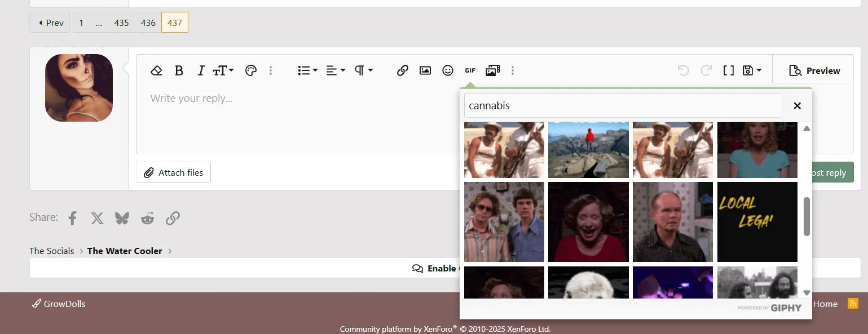Click the Insert image icon
The height and width of the screenshot is (334, 868).
[425, 70]
